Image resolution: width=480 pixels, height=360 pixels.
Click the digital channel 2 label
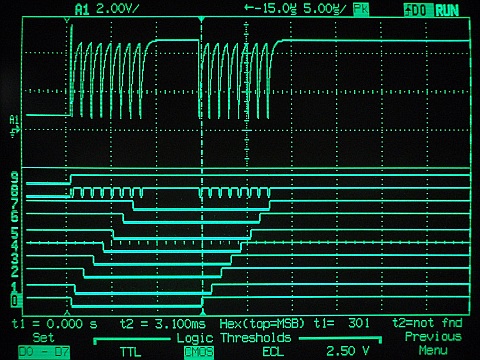click(x=15, y=273)
